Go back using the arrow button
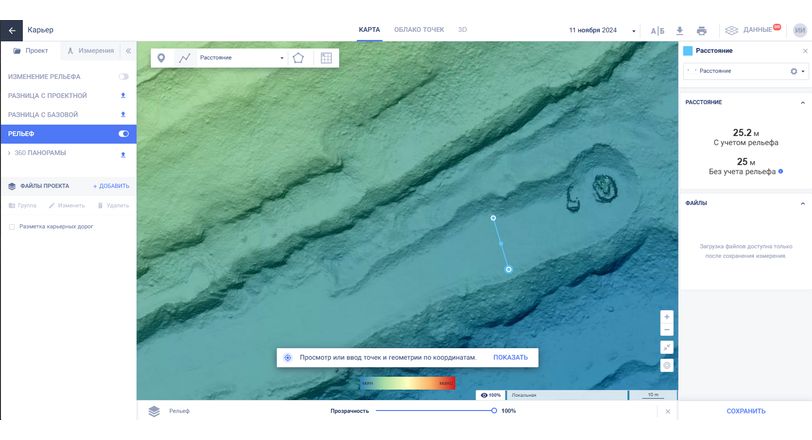Image resolution: width=812 pixels, height=440 pixels. 14,30
